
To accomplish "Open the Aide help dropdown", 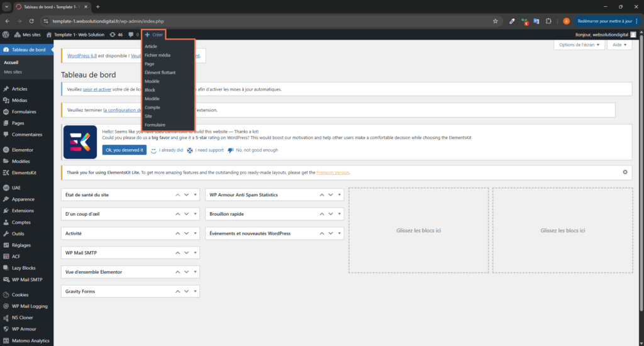I will [620, 45].
